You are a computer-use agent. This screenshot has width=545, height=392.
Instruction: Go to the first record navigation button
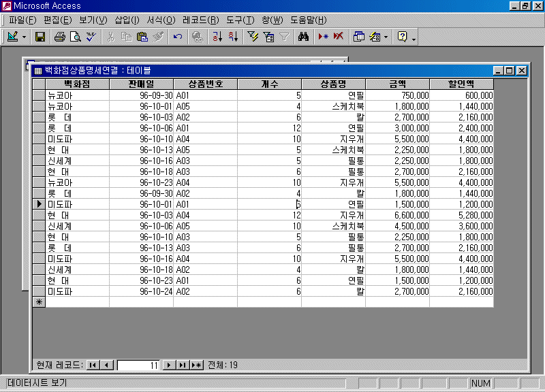[93, 365]
